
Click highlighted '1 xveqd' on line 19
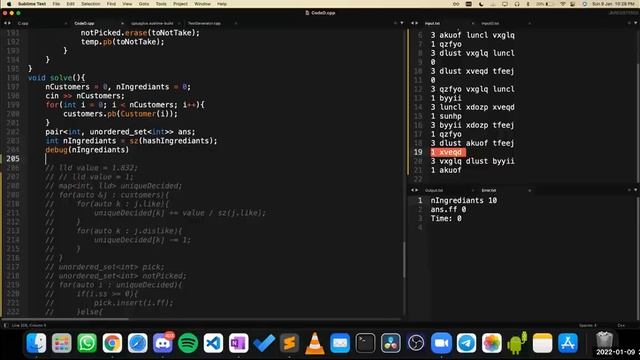[x=448, y=152]
